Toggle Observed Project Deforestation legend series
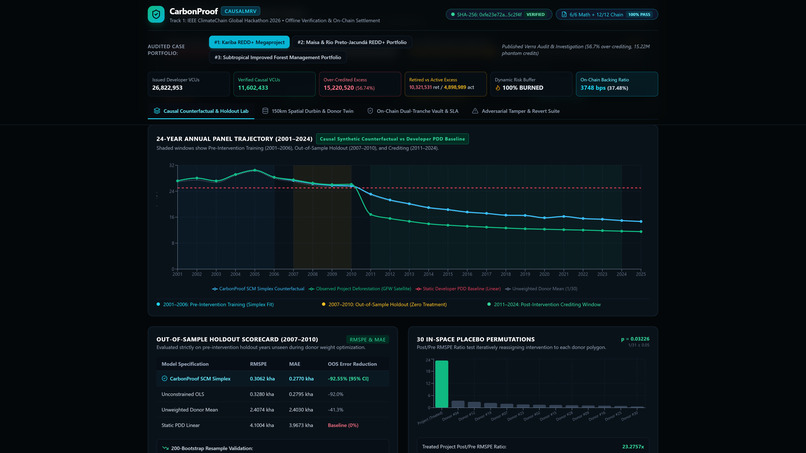806x453 pixels. coord(360,289)
